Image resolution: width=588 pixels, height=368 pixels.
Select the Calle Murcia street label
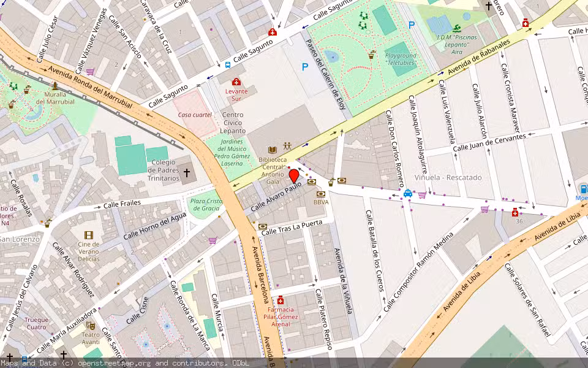click(217, 313)
